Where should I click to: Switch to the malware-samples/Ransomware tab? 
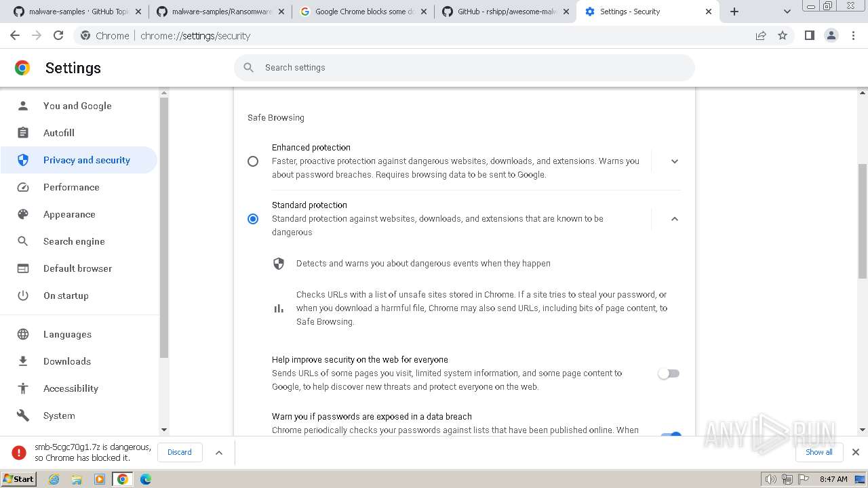click(x=220, y=12)
